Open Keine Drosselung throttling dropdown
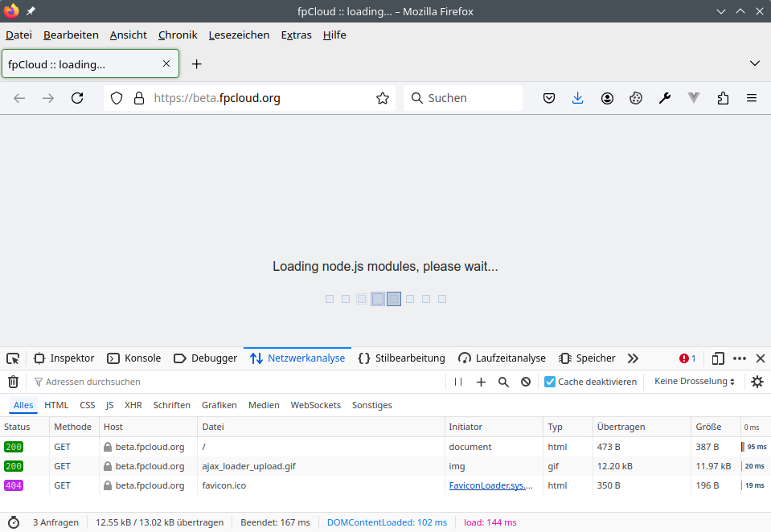Screen dimensions: 771x532 click(x=695, y=382)
